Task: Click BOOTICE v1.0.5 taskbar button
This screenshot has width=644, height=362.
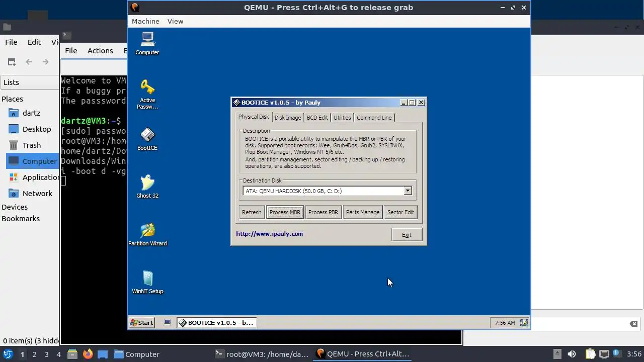Action: coord(216,323)
